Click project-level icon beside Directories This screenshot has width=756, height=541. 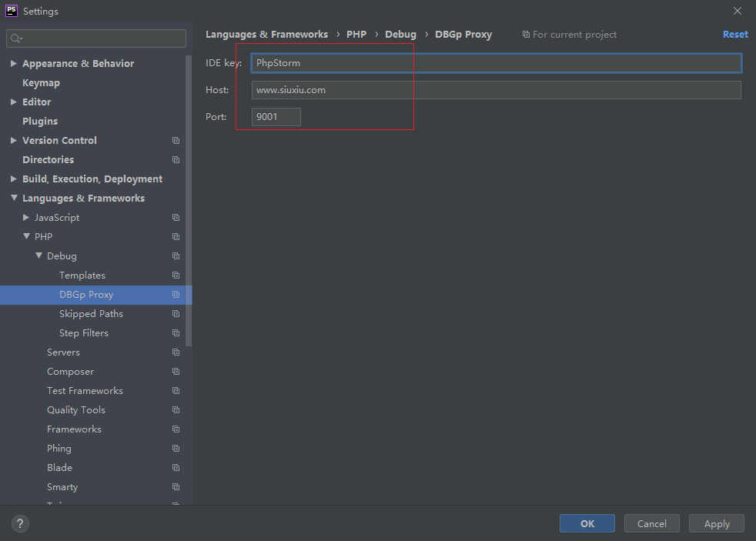point(176,160)
